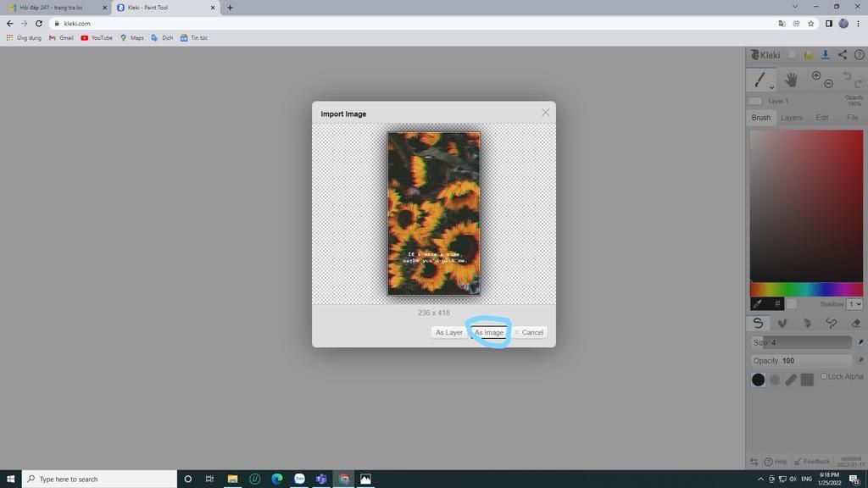The image size is (868, 488).
Task: Click the secondary color swatch
Action: [792, 304]
